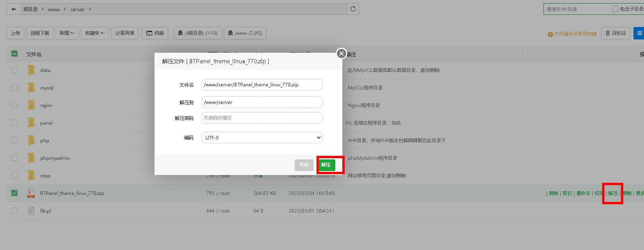Open the 终端 terminal button
This screenshot has height=250, width=644.
[155, 33]
